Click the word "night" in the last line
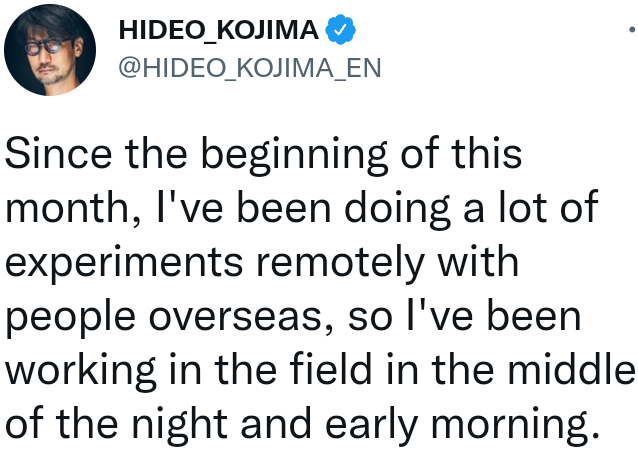 pos(180,425)
